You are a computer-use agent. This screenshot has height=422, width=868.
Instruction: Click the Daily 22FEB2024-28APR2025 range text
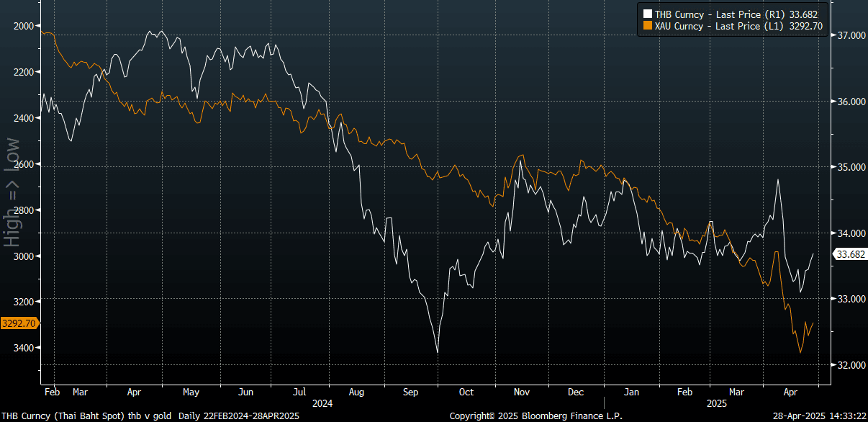(237, 416)
